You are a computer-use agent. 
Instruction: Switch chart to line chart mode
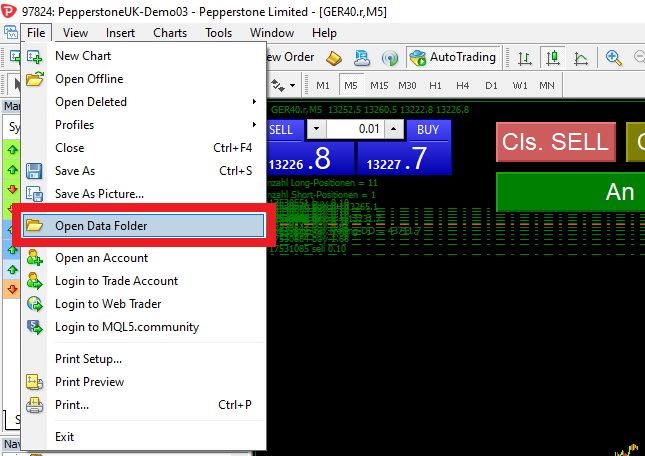click(x=581, y=58)
